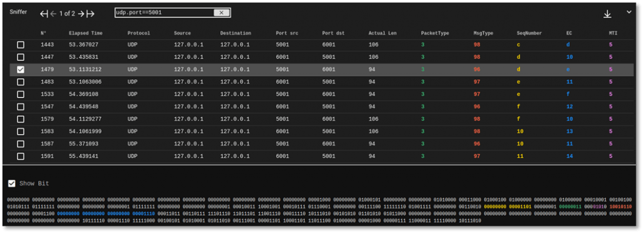
Task: Check the box for packet 1533
Action: 21,94
